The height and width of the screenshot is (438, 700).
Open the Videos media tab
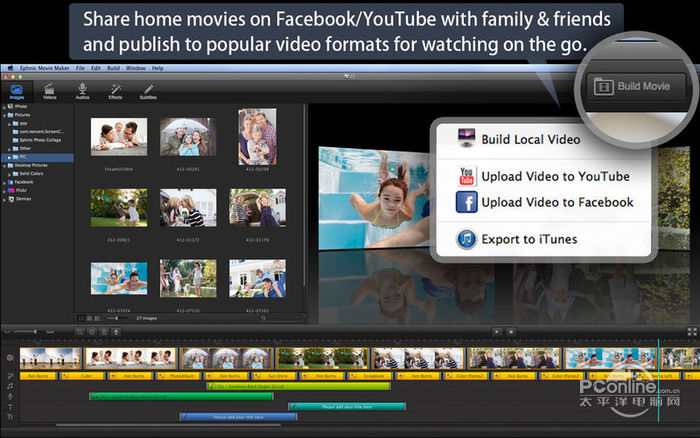pos(50,92)
